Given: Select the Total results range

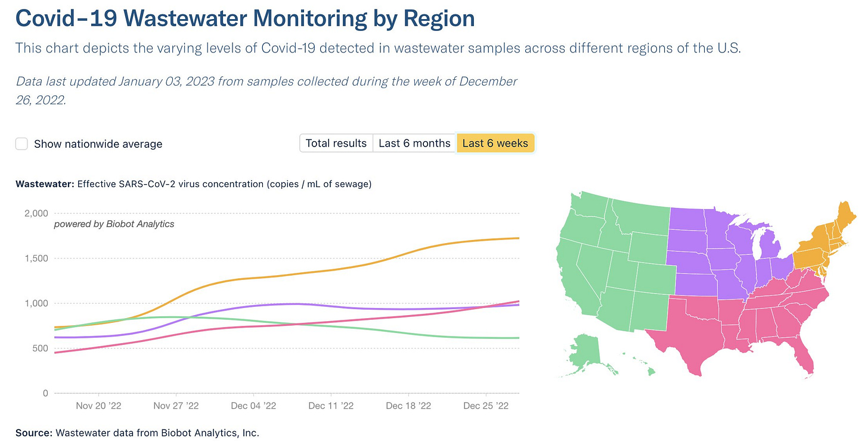Looking at the screenshot, I should coord(336,143).
